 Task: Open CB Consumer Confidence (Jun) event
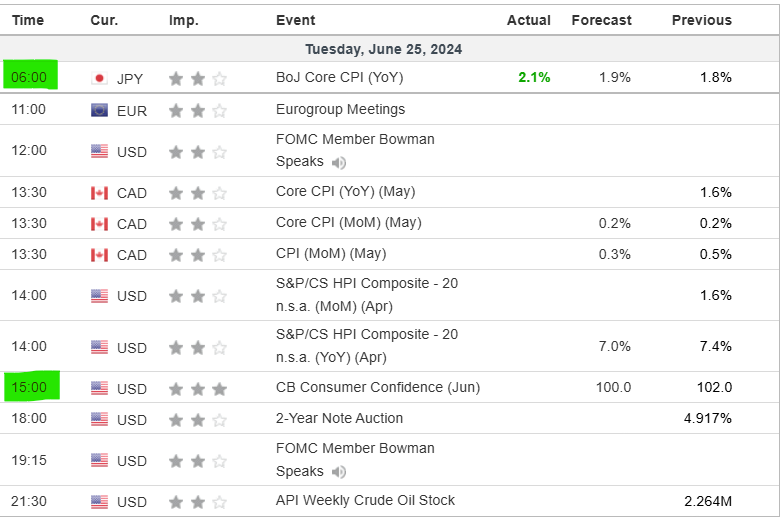[377, 387]
